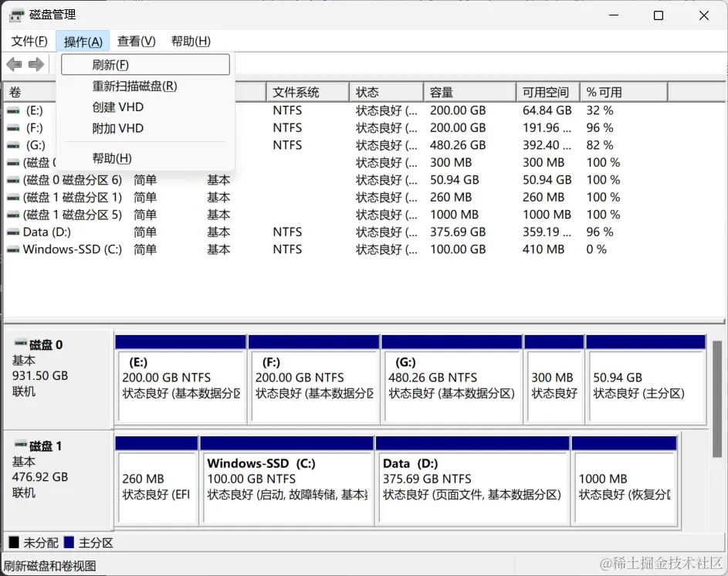728x576 pixels.
Task: Select the (G:) volume drive icon in list
Action: [13, 145]
